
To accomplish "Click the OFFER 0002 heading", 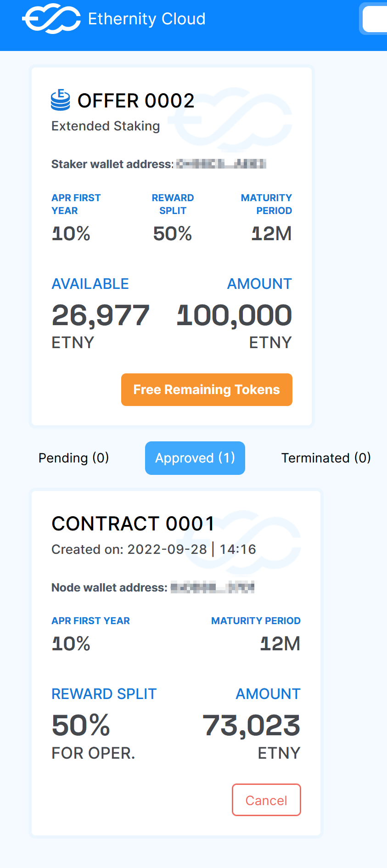I will click(136, 101).
